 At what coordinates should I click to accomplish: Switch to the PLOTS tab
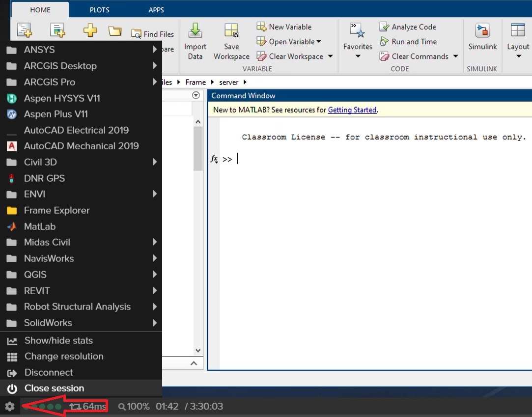[99, 10]
